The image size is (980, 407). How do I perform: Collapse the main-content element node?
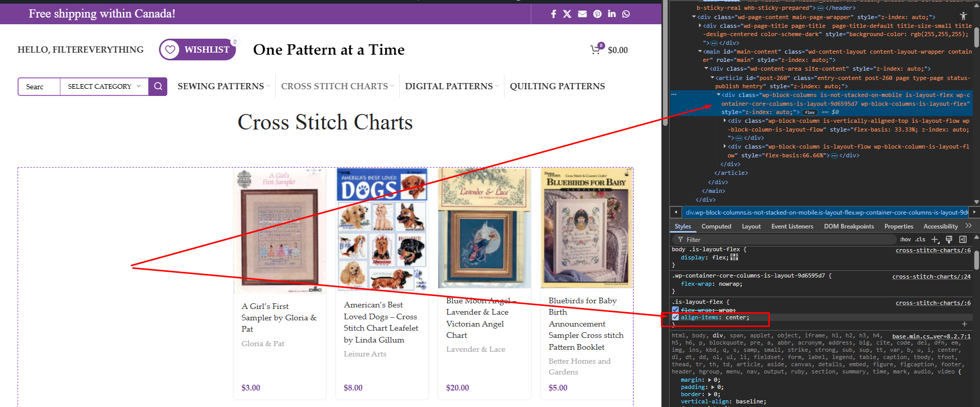(700, 52)
